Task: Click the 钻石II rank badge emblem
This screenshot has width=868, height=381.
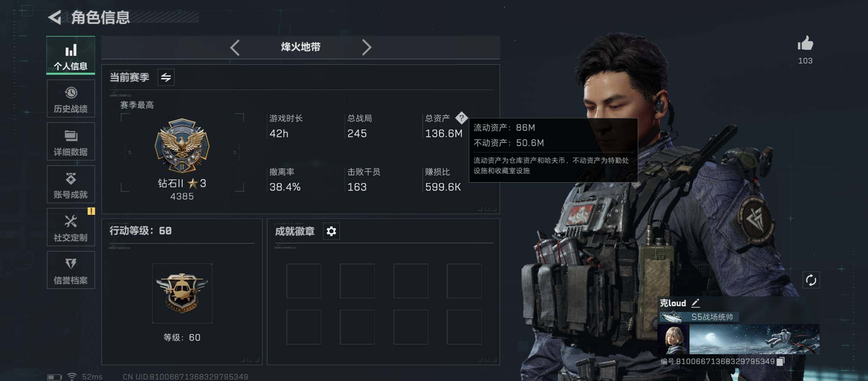Action: [182, 145]
